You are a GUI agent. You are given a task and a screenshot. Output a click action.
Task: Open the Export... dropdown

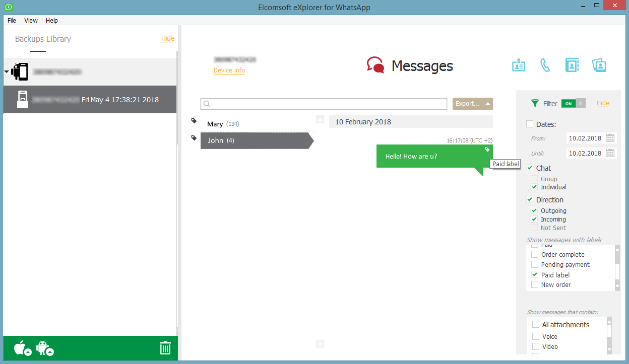472,104
